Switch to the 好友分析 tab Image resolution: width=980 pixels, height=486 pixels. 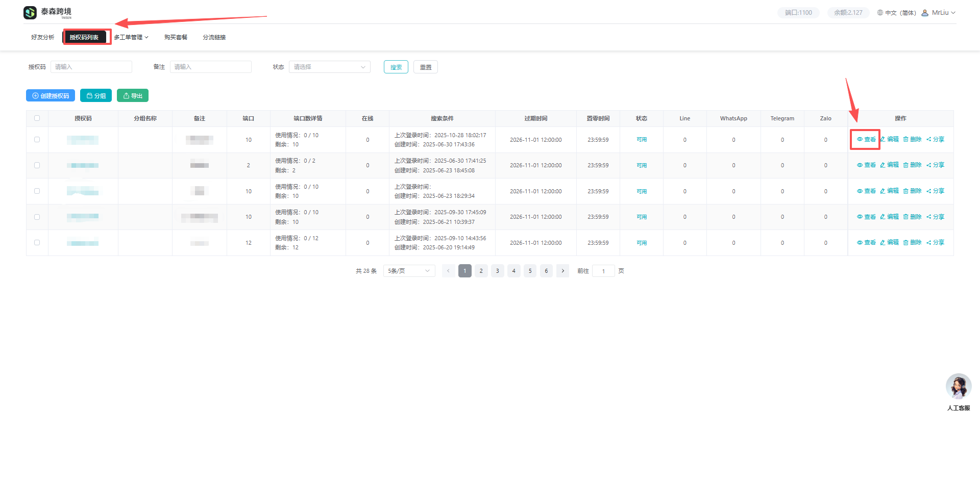[42, 37]
